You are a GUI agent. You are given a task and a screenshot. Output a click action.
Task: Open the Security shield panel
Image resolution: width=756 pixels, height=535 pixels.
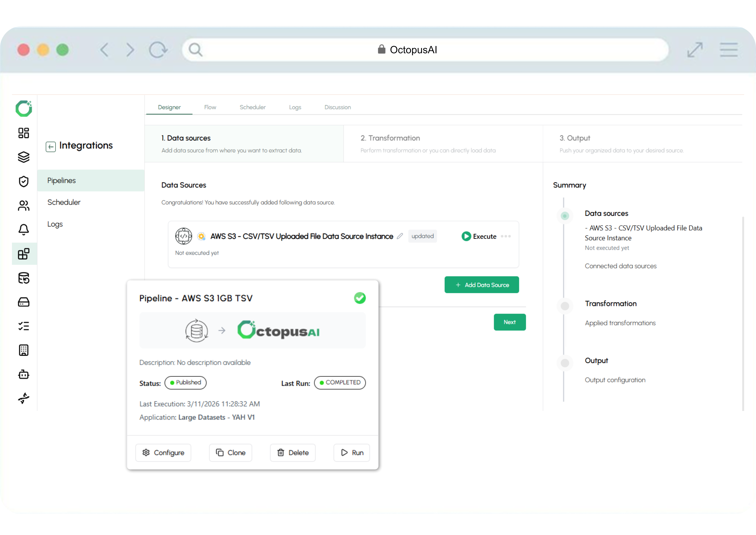24,181
